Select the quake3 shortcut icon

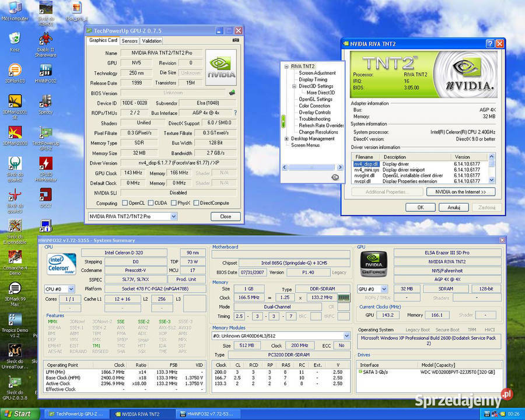pyautogui.click(x=15, y=201)
